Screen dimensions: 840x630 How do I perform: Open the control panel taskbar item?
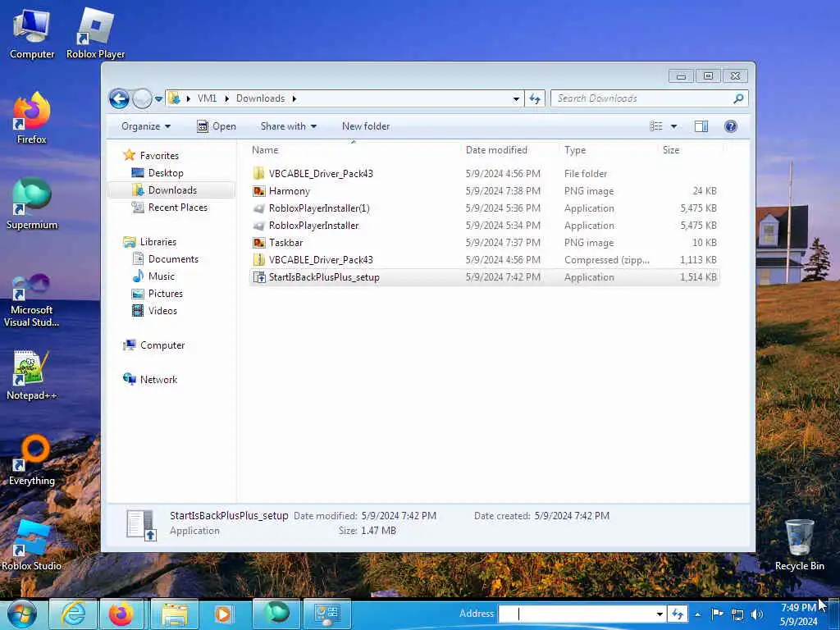327,614
